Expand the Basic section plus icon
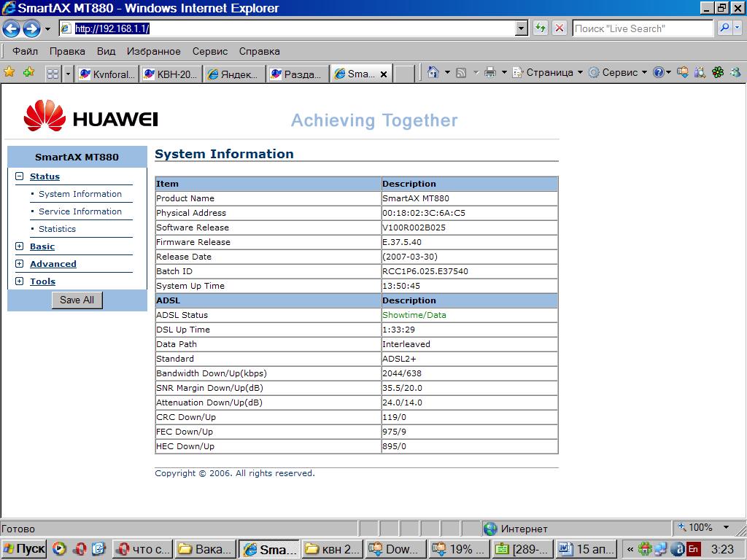The image size is (747, 560). click(19, 246)
